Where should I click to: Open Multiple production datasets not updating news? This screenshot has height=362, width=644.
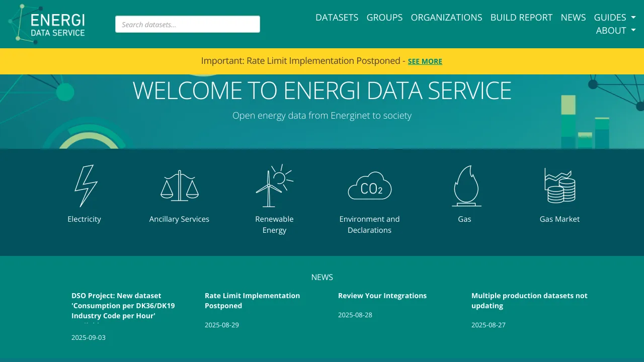(x=529, y=301)
